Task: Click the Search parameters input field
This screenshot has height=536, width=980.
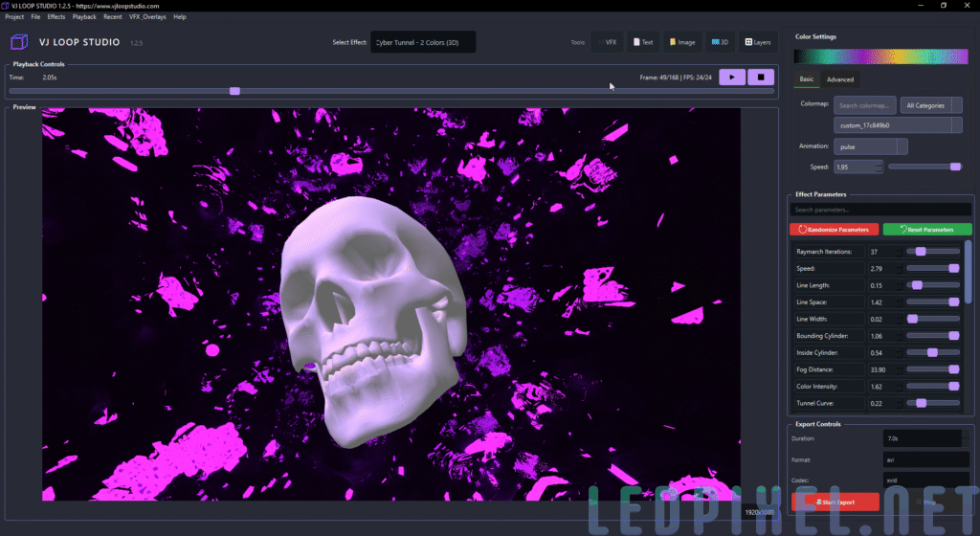Action: coord(880,210)
